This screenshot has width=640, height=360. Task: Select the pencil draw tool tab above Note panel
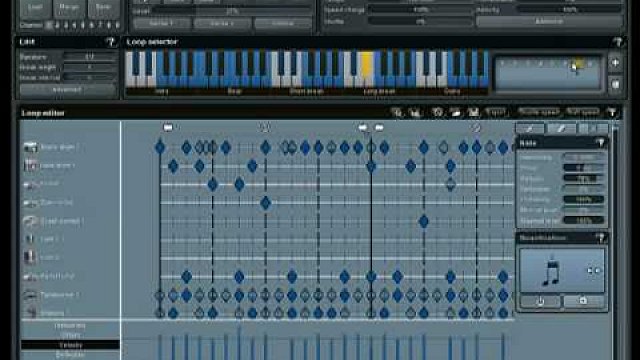(561, 129)
